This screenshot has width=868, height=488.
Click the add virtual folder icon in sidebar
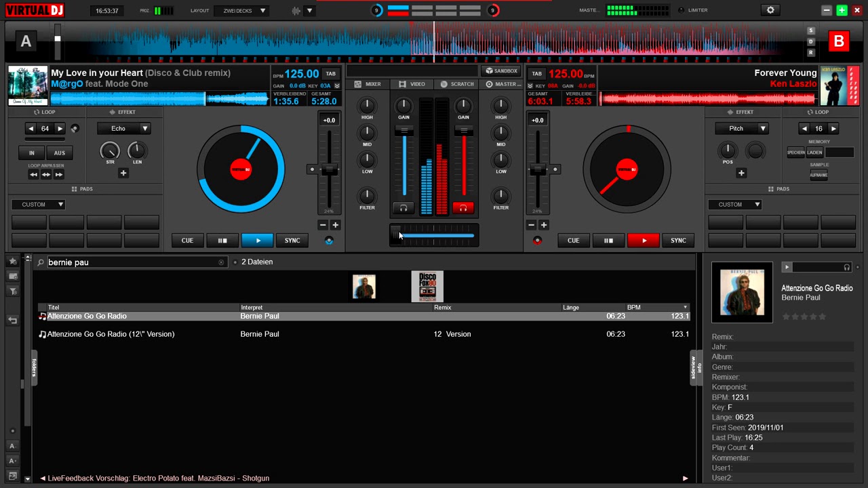click(12, 276)
